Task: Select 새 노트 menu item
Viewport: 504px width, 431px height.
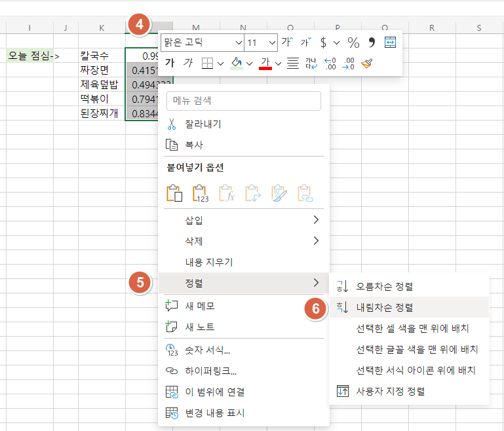Action: pyautogui.click(x=244, y=327)
